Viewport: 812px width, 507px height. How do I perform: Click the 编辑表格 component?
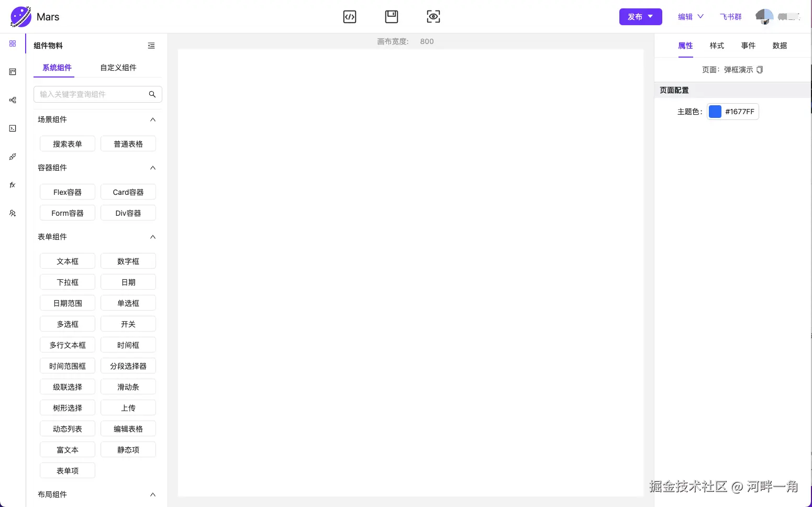pos(128,428)
